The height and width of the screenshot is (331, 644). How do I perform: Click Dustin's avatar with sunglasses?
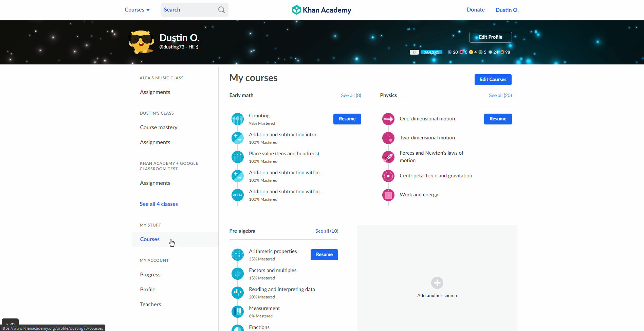[141, 42]
